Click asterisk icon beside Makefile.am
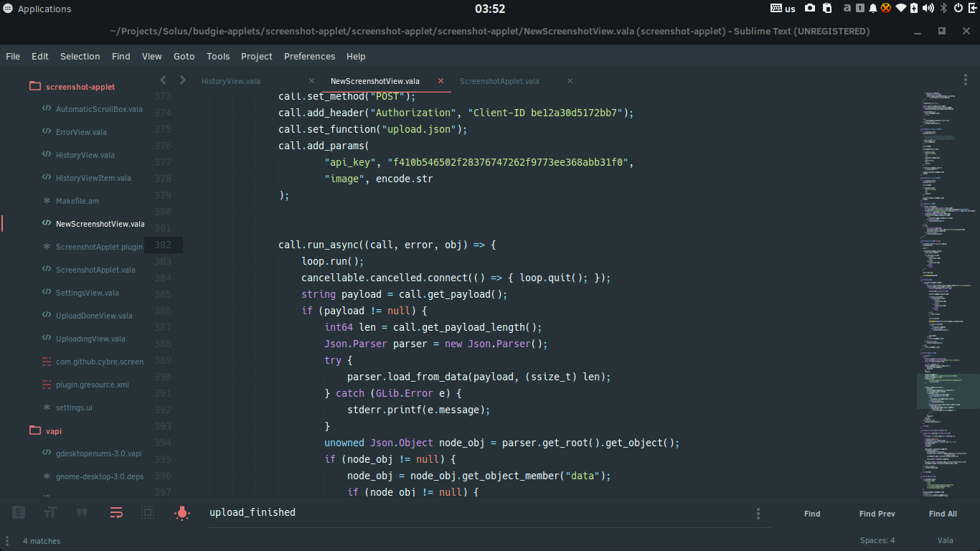 click(x=47, y=201)
